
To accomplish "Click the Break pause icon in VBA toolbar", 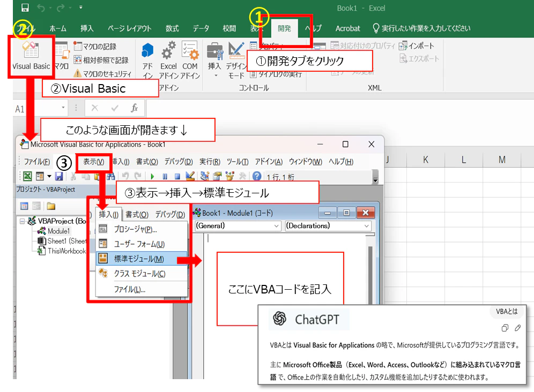I will coord(165,176).
